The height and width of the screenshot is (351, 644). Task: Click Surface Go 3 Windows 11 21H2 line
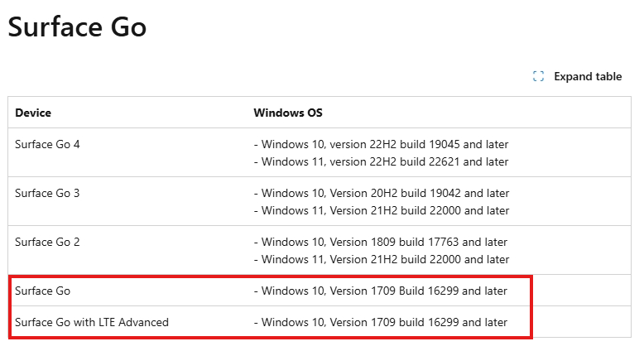pyautogui.click(x=382, y=210)
